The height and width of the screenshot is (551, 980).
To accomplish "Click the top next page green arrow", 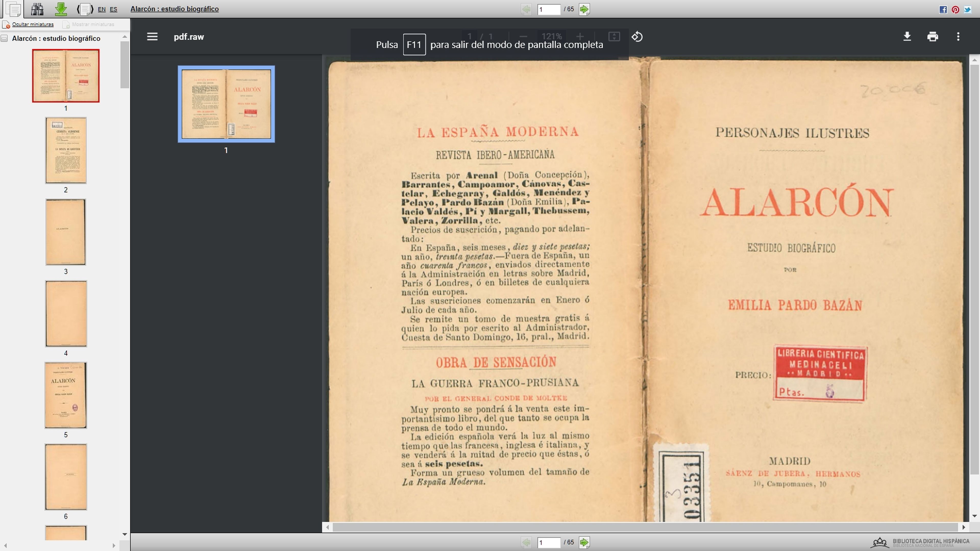I will 584,9.
